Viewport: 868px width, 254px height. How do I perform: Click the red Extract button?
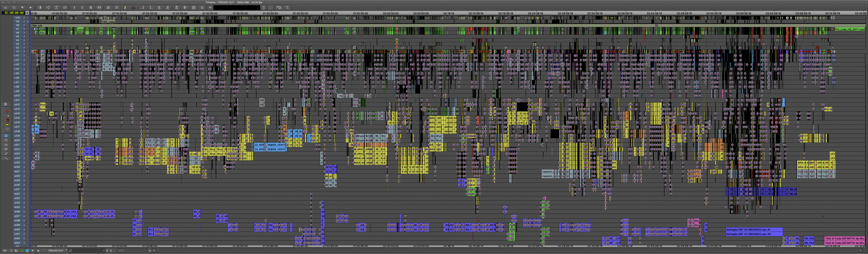click(133, 7)
